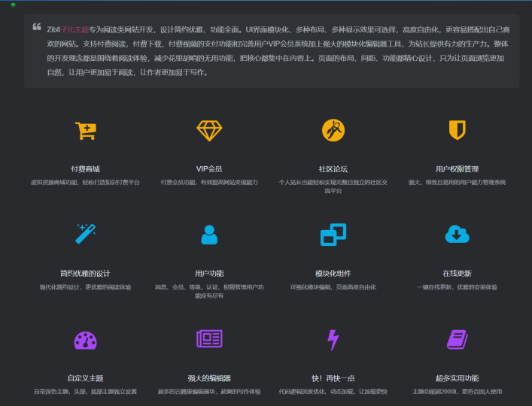The image size is (532, 406).
Task: Click the lightning bolt icon above 快！再快一点
Action: click(333, 340)
